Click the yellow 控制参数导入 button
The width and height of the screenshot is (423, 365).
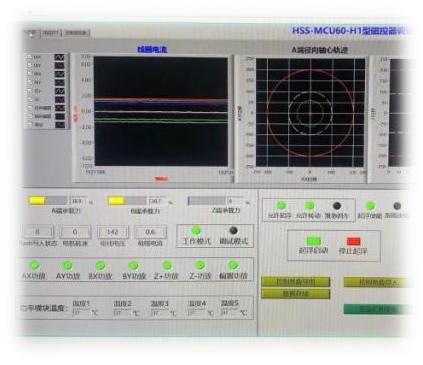point(378,282)
